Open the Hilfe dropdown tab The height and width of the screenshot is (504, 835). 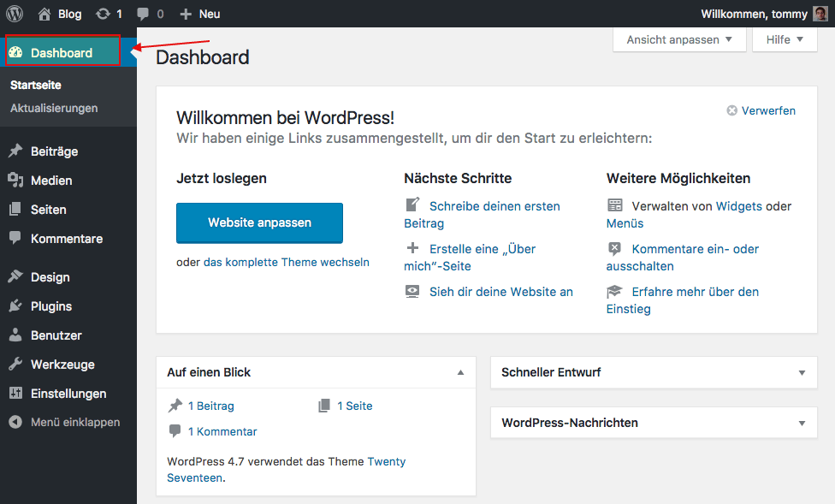point(785,39)
